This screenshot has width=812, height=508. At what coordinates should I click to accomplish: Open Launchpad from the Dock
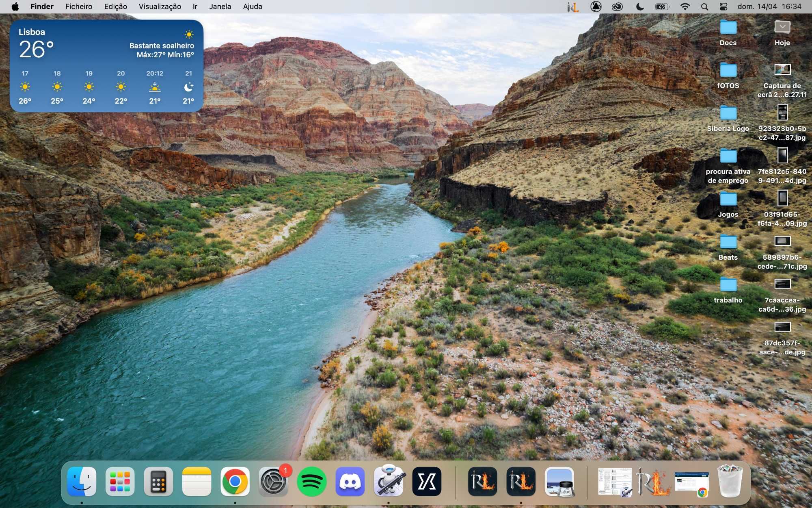tap(120, 482)
